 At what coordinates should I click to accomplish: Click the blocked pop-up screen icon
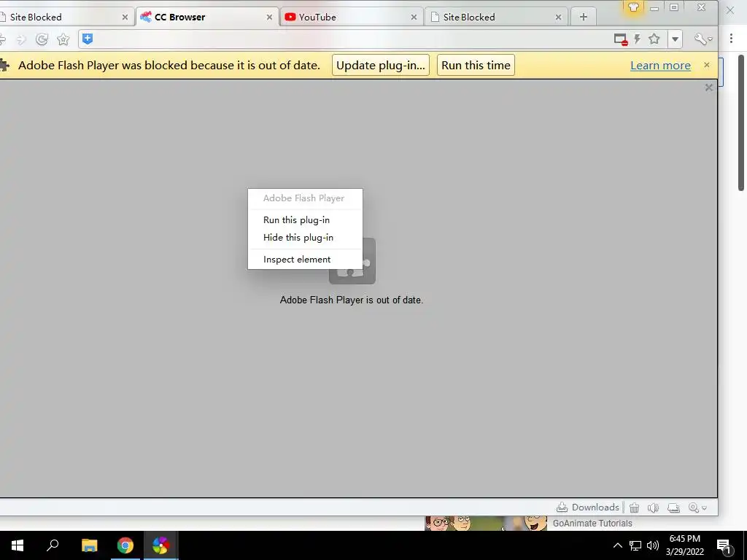point(620,39)
